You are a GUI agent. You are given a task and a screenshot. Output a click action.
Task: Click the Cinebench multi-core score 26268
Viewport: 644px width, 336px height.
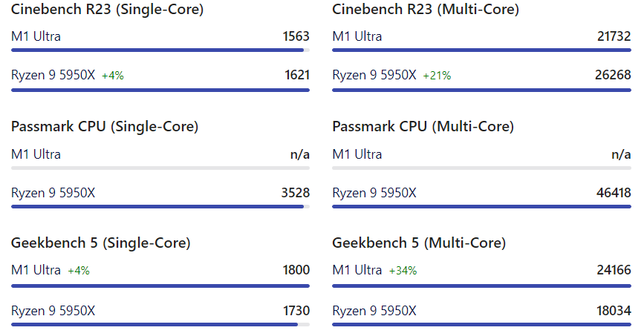coord(614,75)
